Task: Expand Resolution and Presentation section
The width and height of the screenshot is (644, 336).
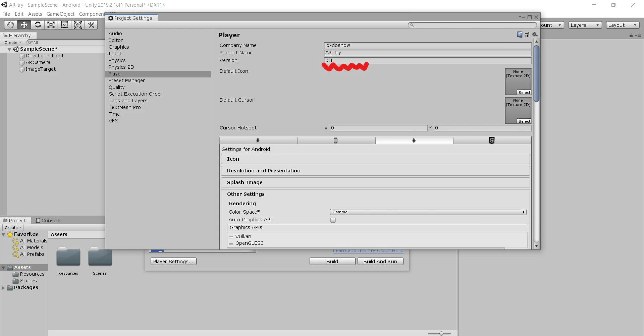Action: click(375, 171)
